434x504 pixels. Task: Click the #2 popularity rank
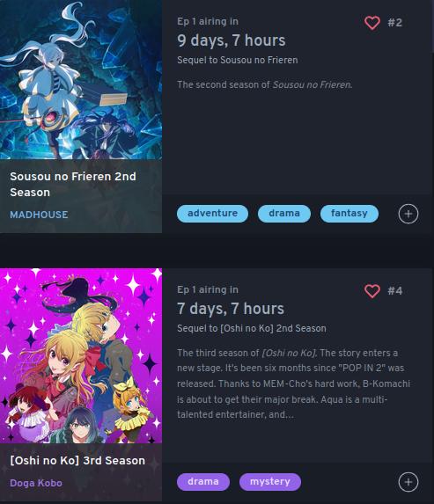pos(394,23)
